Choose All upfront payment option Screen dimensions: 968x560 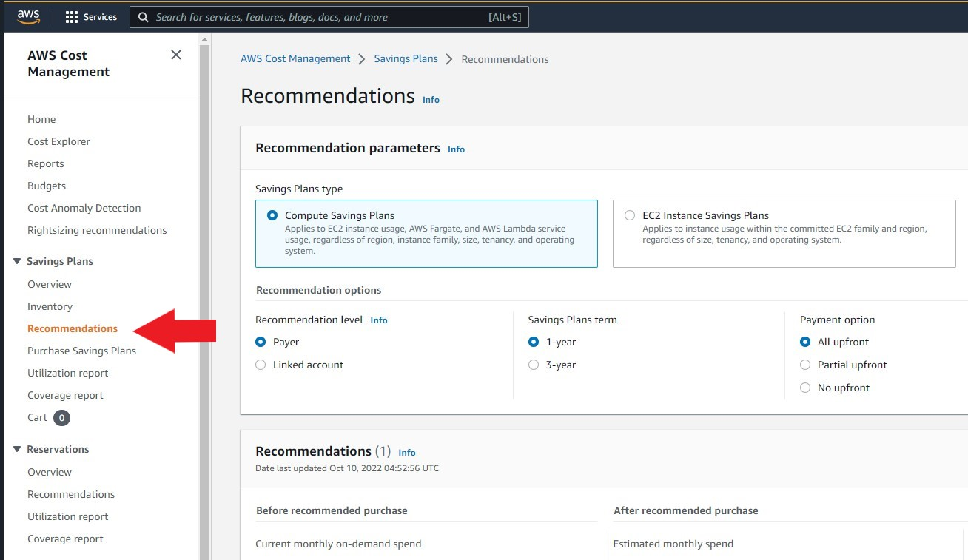(805, 342)
